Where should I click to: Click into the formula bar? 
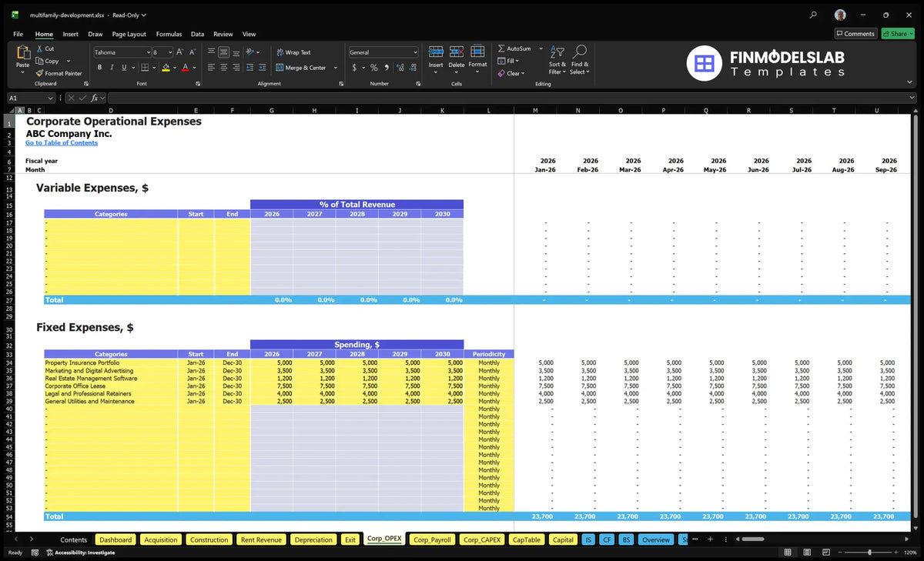coord(512,98)
